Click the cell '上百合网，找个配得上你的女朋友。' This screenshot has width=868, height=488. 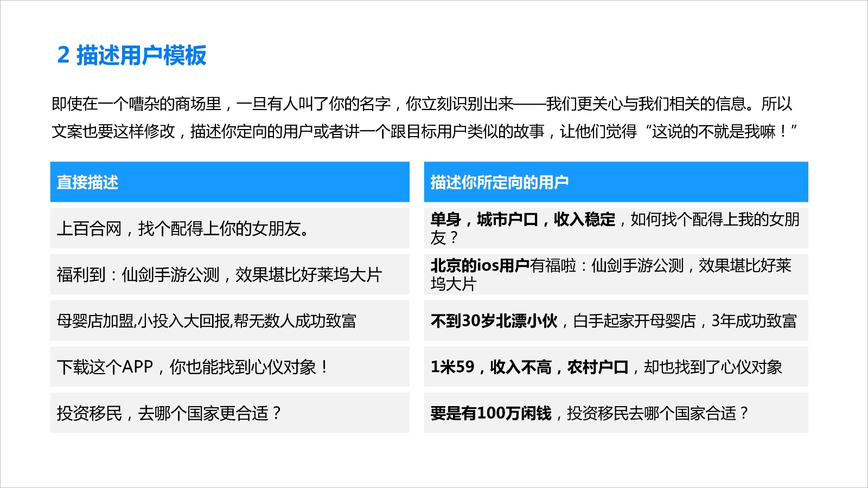pyautogui.click(x=230, y=228)
